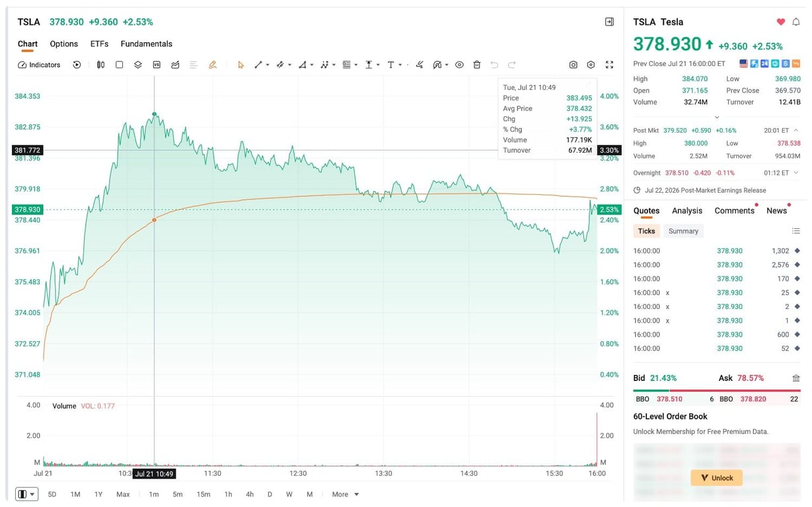Screen dimensions: 812x507
Task: Click the camera snapshot icon
Action: pyautogui.click(x=573, y=65)
